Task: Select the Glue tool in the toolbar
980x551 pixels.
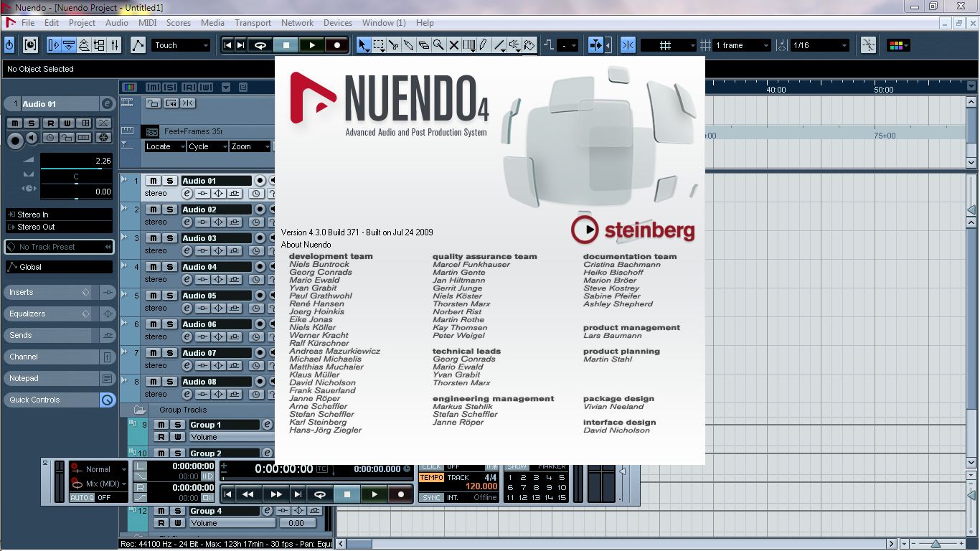Action: 408,44
